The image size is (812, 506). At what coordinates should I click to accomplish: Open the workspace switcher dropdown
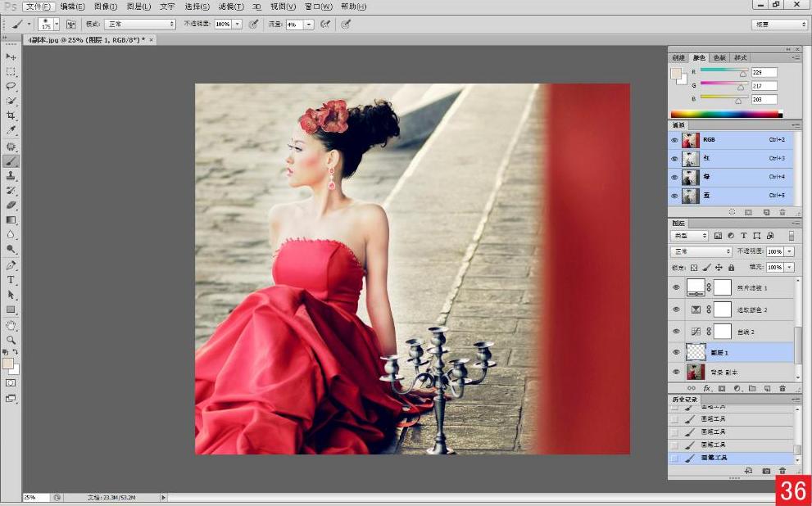[779, 25]
